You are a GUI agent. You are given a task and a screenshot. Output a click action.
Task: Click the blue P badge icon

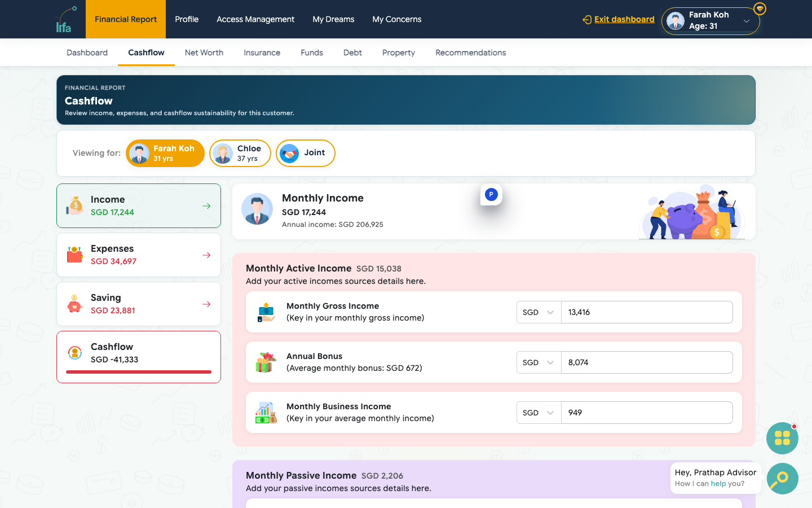tap(491, 194)
